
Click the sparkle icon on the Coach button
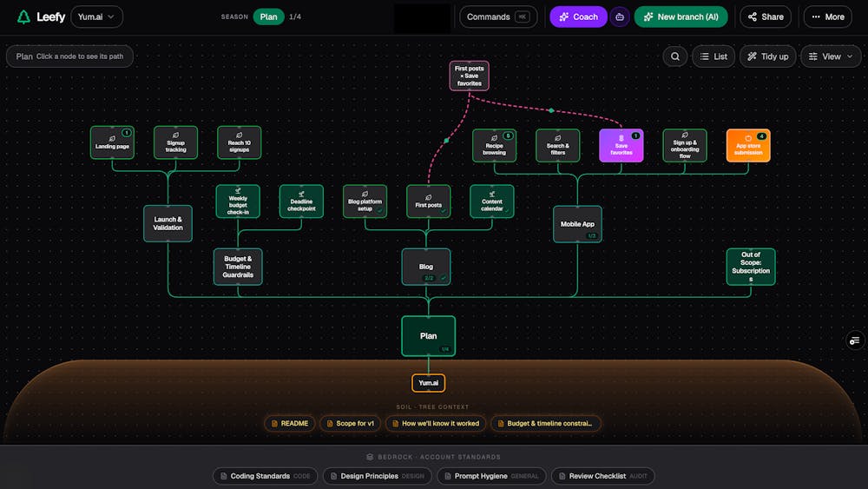pyautogui.click(x=564, y=17)
